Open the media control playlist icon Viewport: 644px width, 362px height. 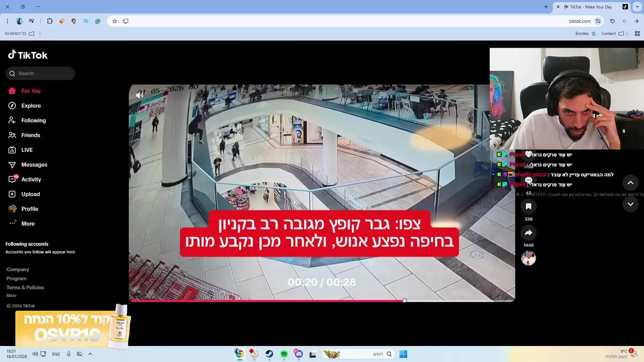32,21
